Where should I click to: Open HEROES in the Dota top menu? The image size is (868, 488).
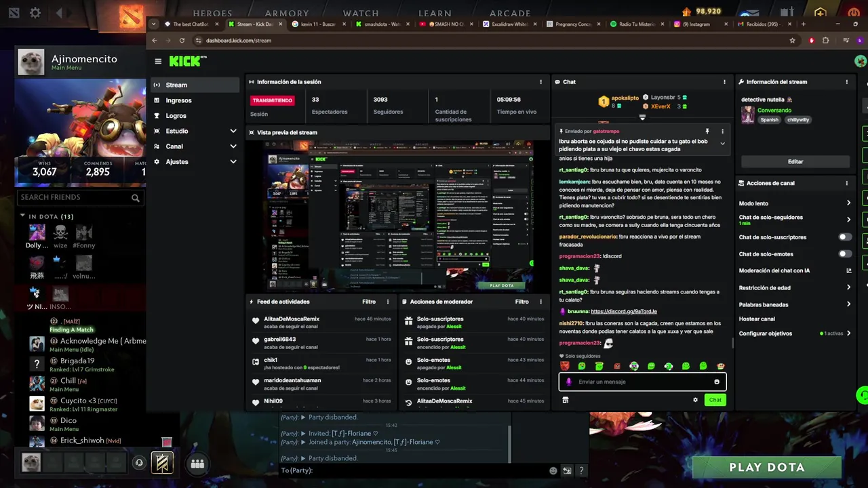213,14
